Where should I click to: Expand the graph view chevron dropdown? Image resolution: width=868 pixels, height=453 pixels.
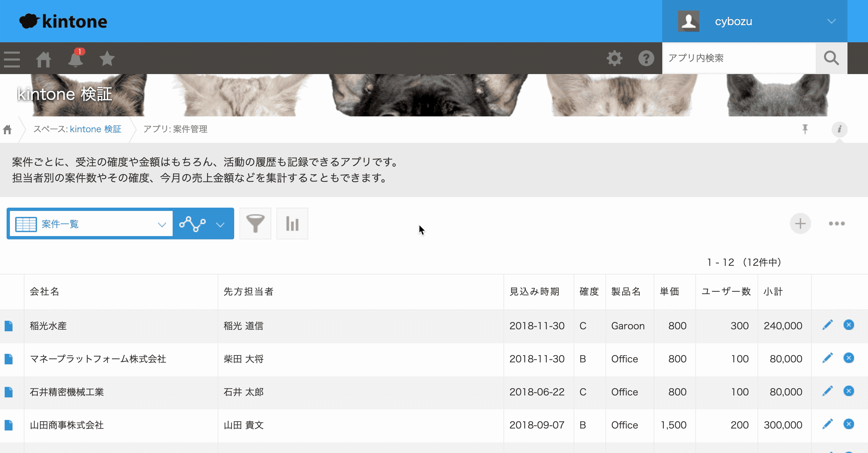pyautogui.click(x=220, y=224)
